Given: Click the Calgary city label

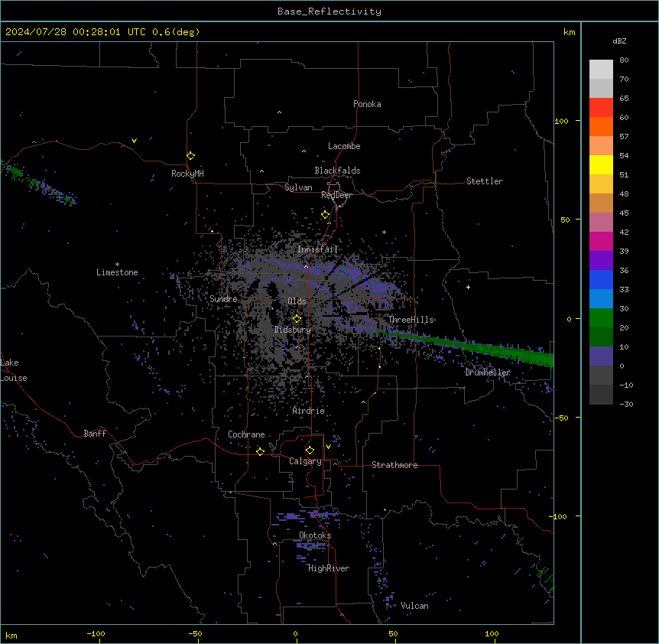Looking at the screenshot, I should point(305,461).
